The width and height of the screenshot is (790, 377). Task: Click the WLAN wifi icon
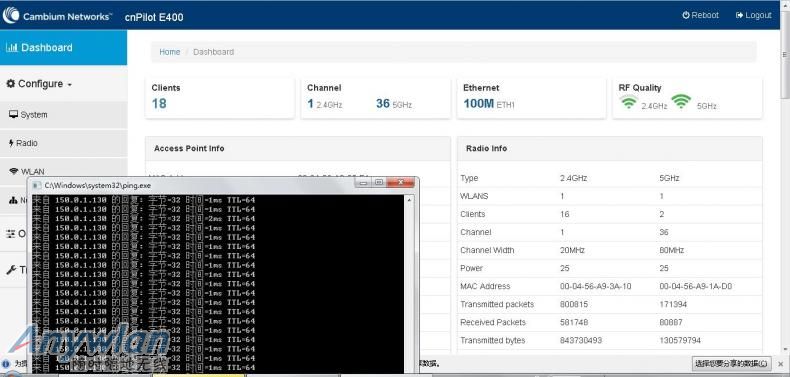pyautogui.click(x=14, y=171)
